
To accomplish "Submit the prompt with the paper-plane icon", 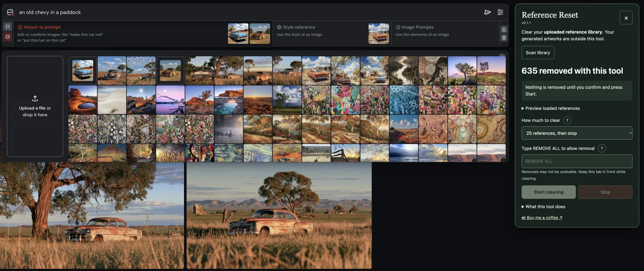I will coord(487,12).
